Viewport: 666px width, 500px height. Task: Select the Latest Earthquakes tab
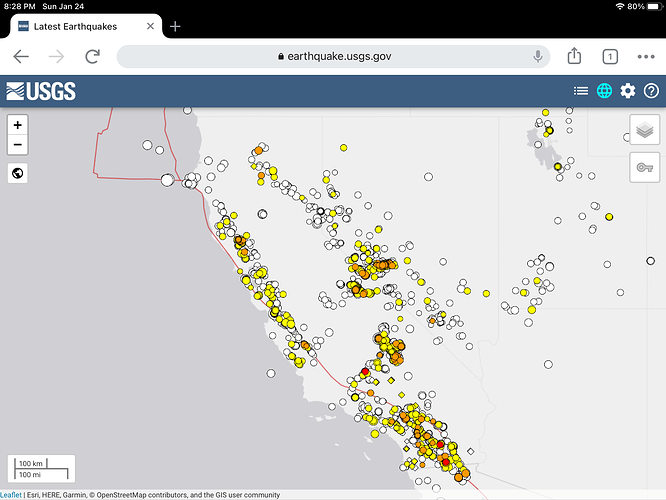(86, 26)
